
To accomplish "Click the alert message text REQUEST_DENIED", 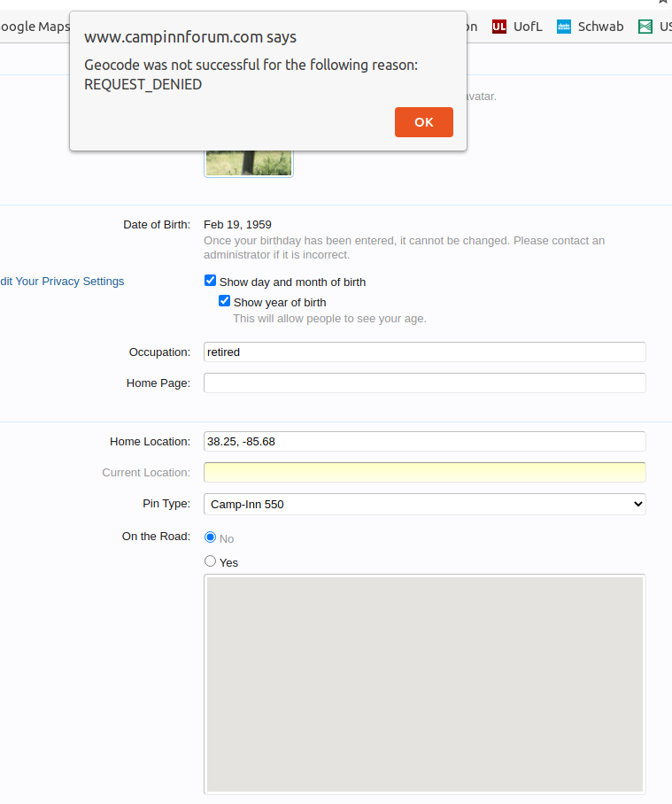I will pyautogui.click(x=143, y=85).
